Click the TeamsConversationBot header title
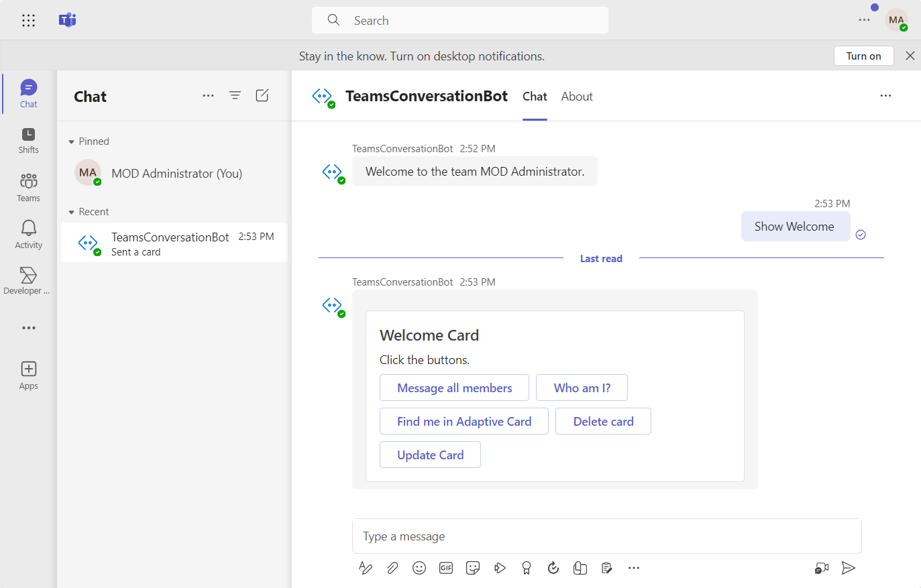 (x=427, y=96)
